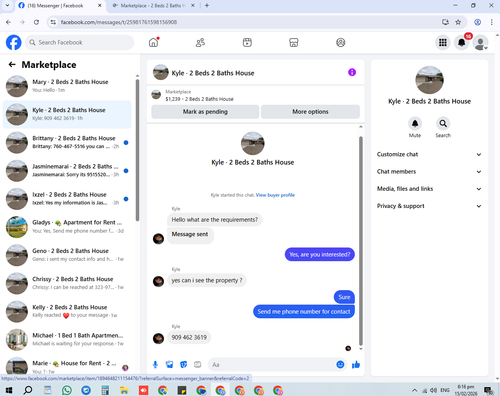Choose a sticker icon in composer
The image size is (500, 396).
183,365
